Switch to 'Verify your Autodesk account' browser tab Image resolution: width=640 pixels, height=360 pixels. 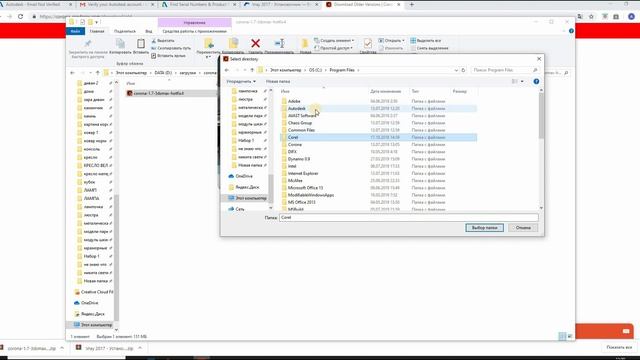click(x=116, y=4)
